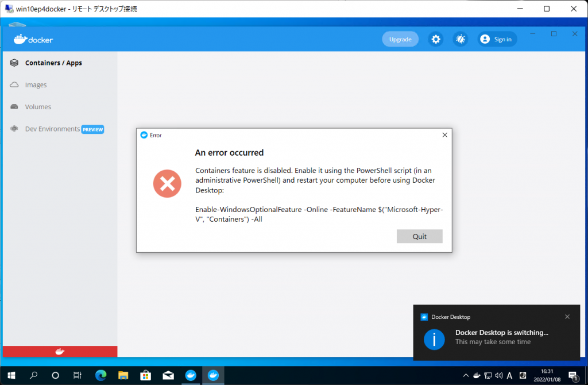Click the IME input mode A indicator
This screenshot has height=385, width=588.
pos(510,375)
